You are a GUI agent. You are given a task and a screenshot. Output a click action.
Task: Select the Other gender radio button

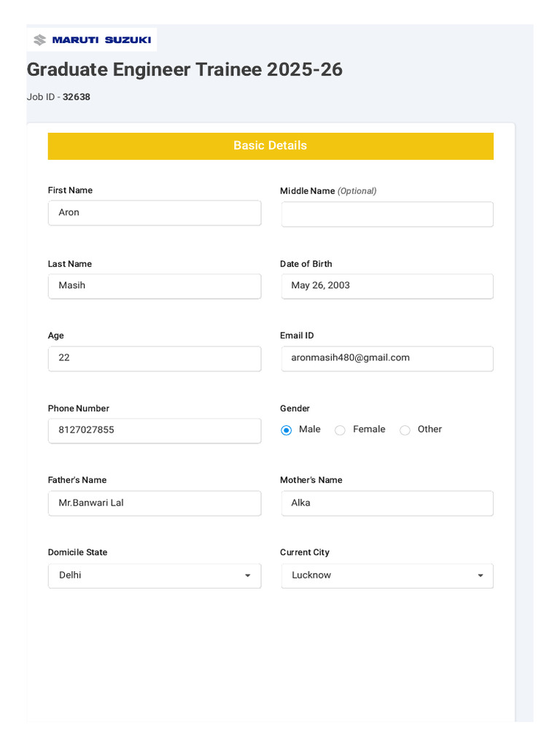pos(405,430)
